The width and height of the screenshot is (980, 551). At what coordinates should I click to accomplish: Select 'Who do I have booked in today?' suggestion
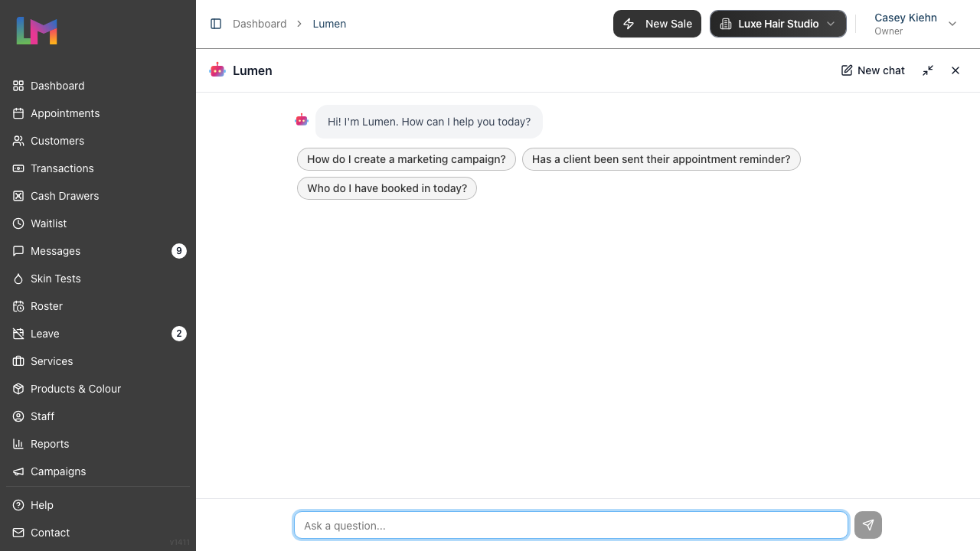387,188
